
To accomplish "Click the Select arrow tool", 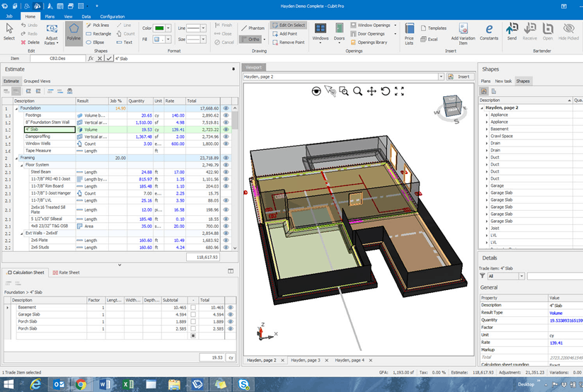I will click(x=9, y=32).
